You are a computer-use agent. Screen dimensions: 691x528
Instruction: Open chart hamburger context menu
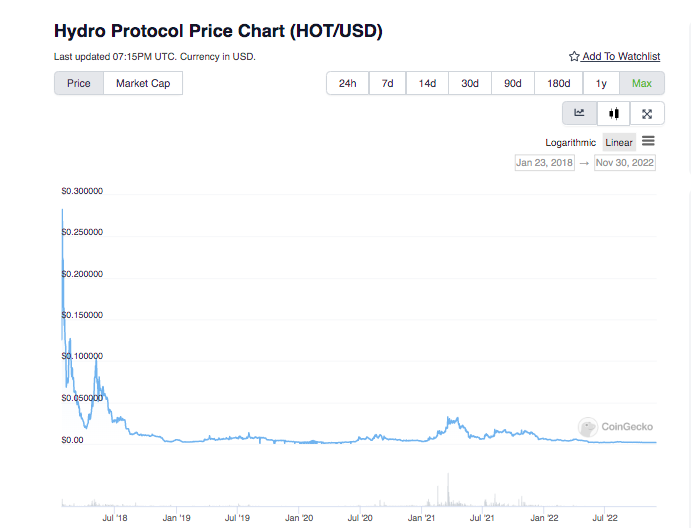point(648,141)
